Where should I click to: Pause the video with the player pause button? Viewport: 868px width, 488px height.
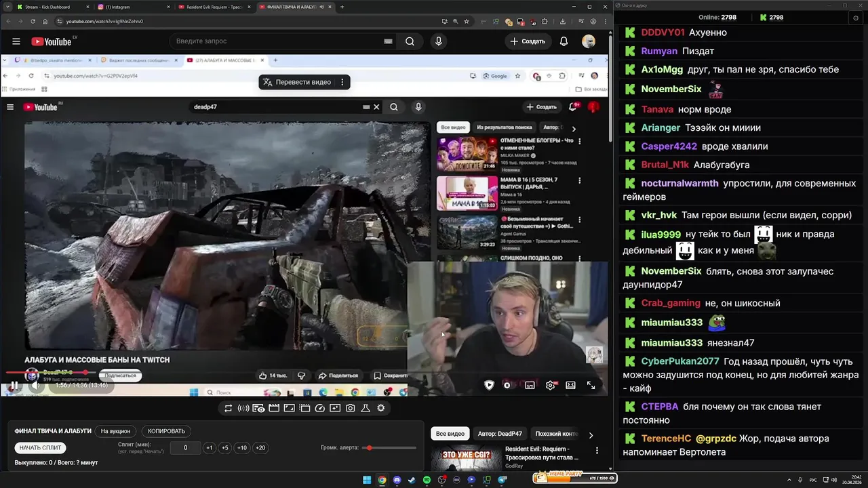(14, 386)
